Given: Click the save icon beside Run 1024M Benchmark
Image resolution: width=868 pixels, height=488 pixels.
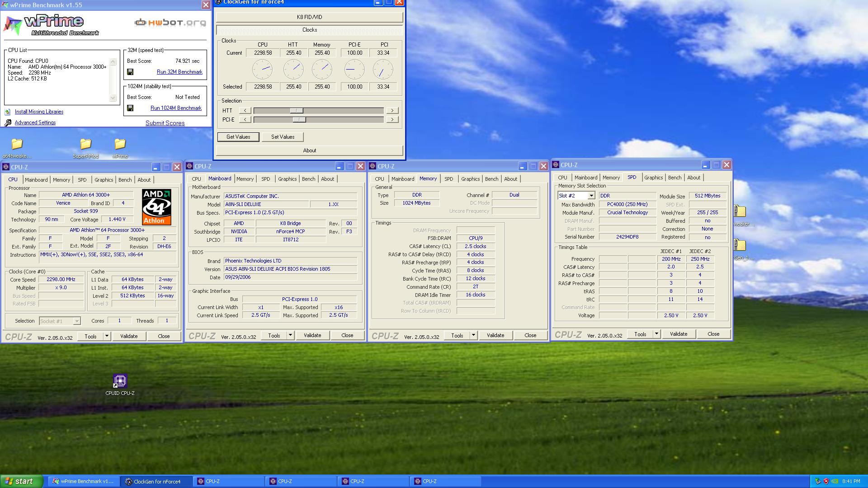Looking at the screenshot, I should point(130,108).
